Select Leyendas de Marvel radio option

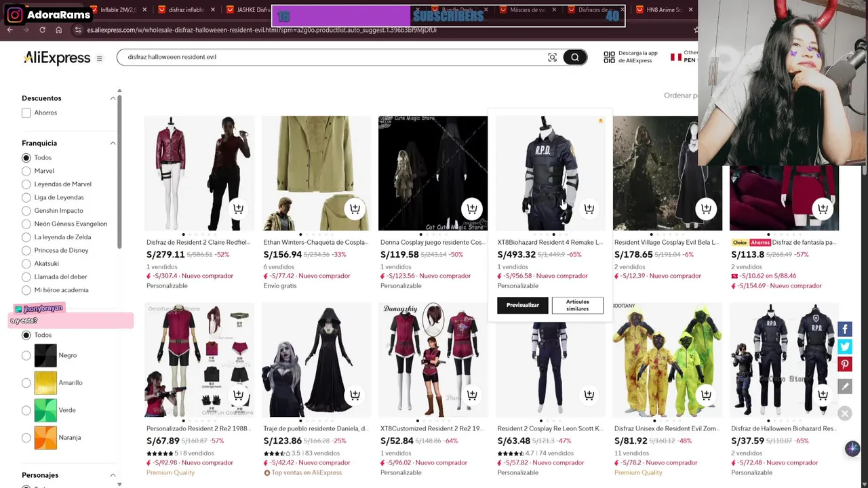(x=26, y=184)
